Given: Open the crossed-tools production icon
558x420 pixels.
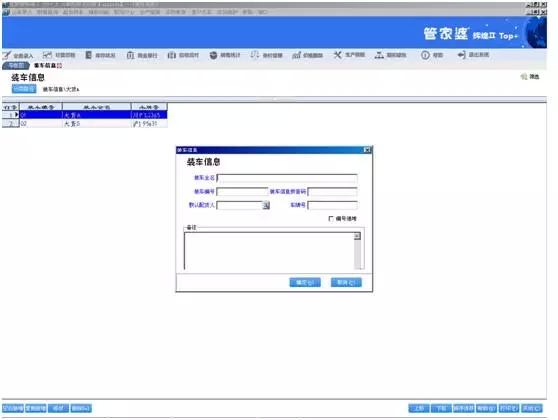Looking at the screenshot, I should 337,55.
